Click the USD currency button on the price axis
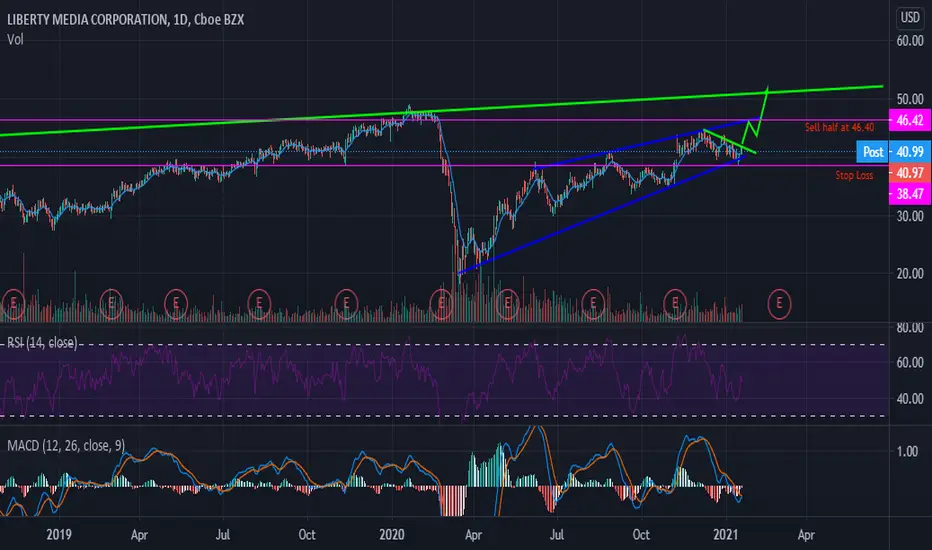The image size is (932, 550). point(910,17)
